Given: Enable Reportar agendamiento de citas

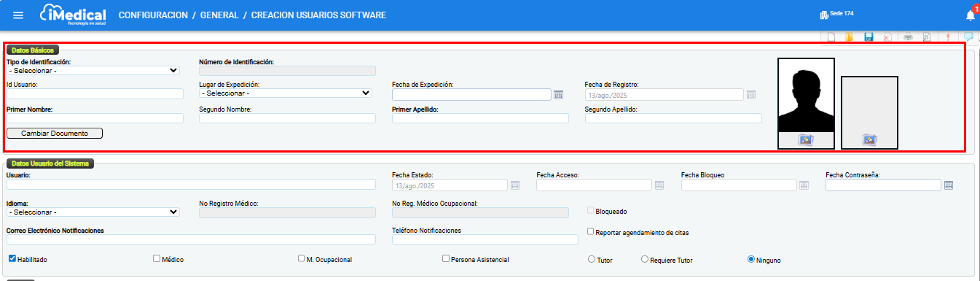Looking at the screenshot, I should coord(591,232).
